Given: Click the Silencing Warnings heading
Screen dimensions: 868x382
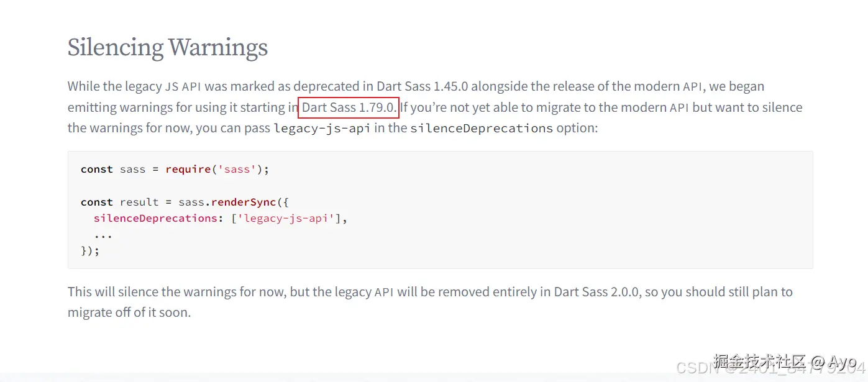Looking at the screenshot, I should (168, 47).
